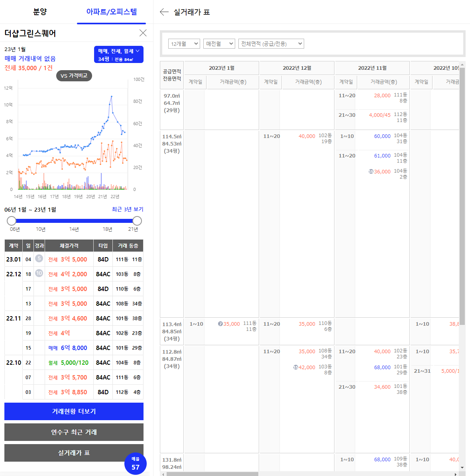Viewport: 470px width, 476px height.
Task: Click the 거래 동층 column header
Action: (x=128, y=246)
